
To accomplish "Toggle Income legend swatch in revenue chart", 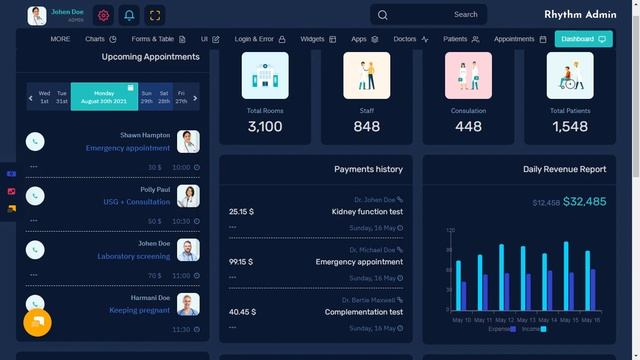I will (543, 329).
